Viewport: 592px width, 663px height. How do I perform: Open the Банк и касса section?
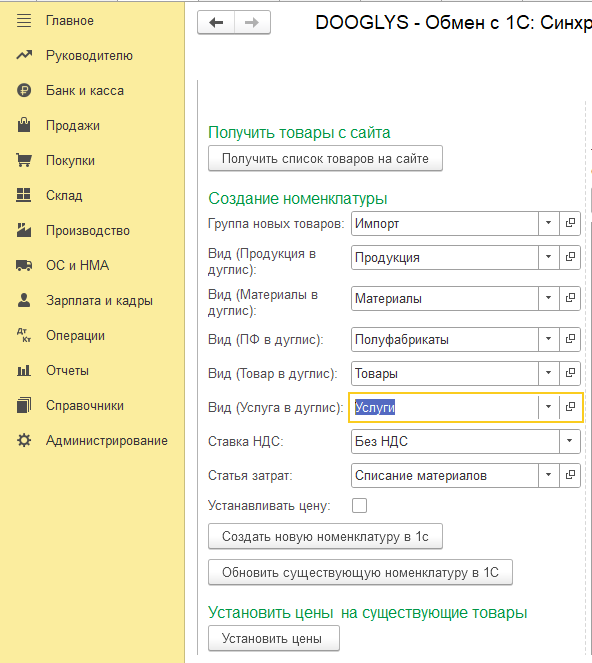click(x=85, y=90)
